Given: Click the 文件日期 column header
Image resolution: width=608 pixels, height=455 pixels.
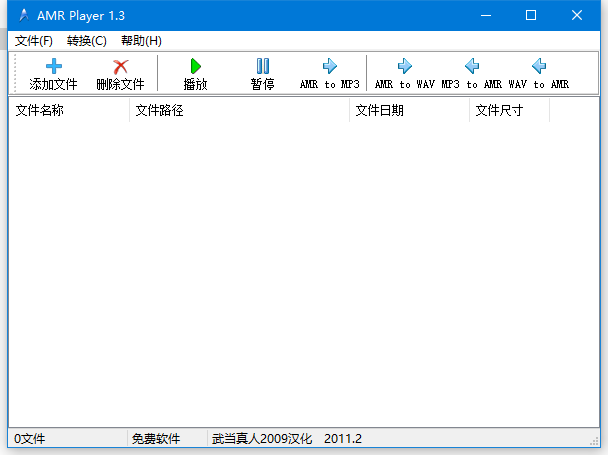Looking at the screenshot, I should click(408, 111).
